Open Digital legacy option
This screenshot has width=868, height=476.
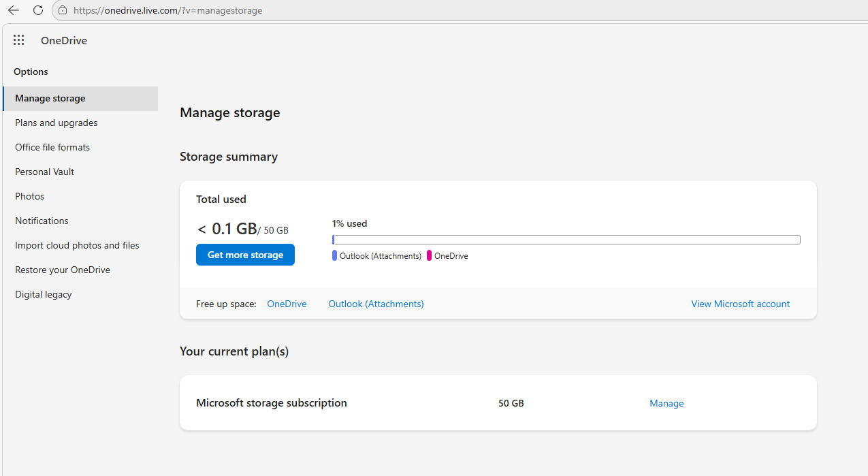(x=44, y=294)
